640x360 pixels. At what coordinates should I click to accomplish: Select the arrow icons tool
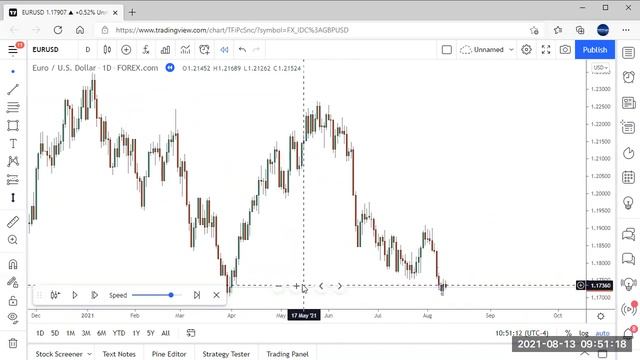[x=13, y=198]
